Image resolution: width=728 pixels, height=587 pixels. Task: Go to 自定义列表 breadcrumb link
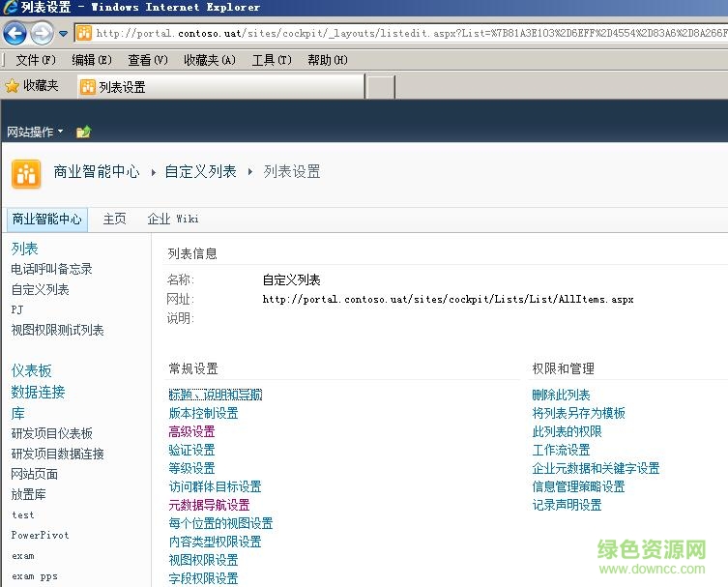click(200, 171)
